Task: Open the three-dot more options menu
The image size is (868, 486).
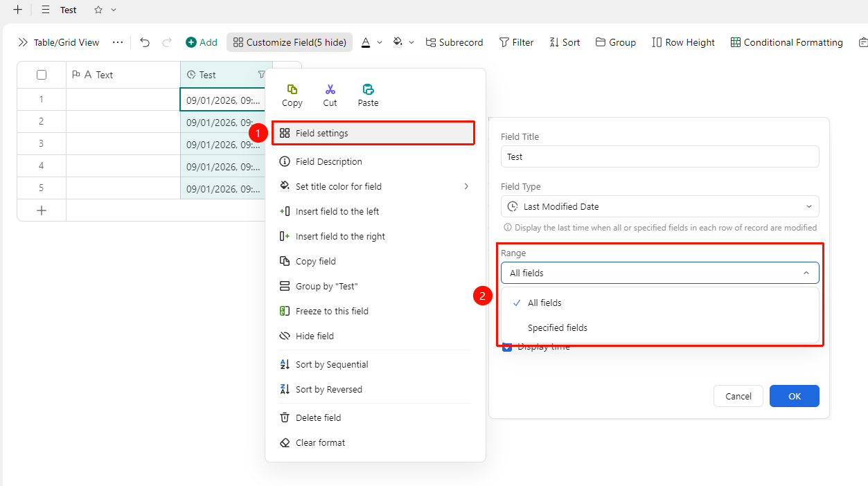Action: click(118, 42)
